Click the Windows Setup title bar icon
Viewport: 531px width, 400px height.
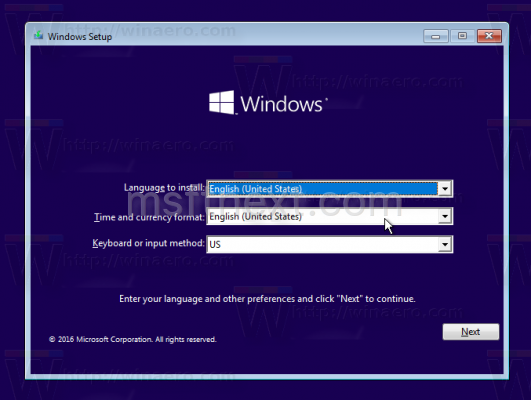pyautogui.click(x=39, y=35)
